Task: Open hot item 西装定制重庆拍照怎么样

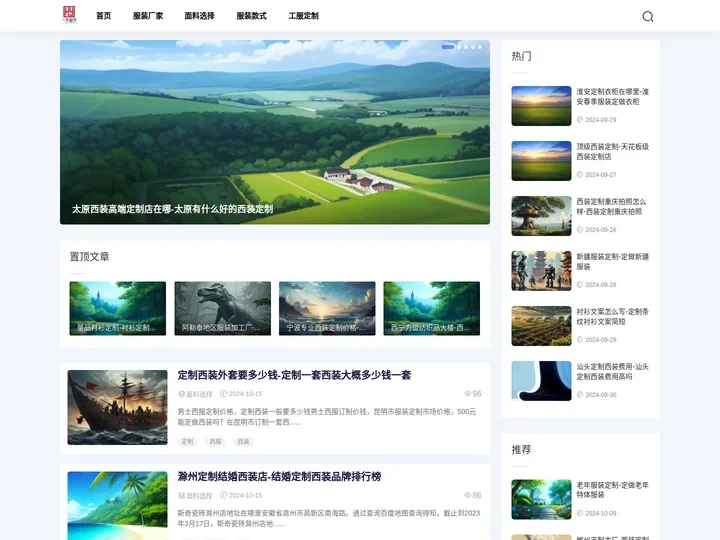Action: coord(611,207)
